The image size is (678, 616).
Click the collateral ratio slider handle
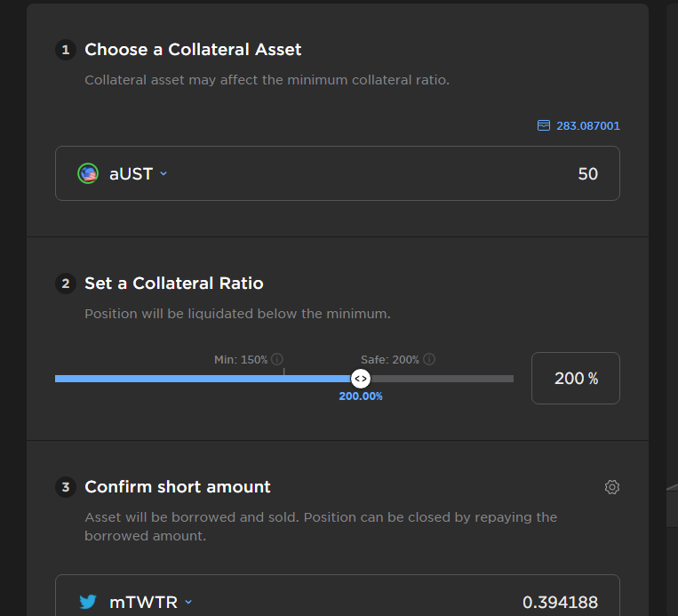360,379
